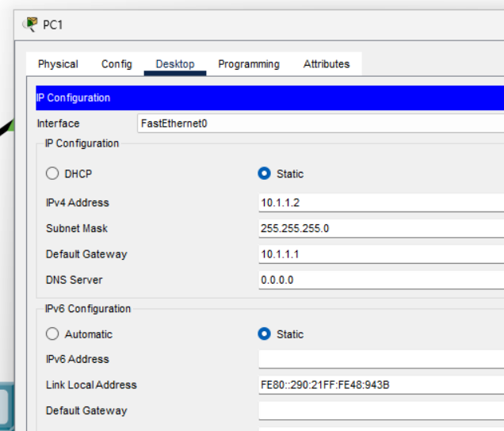Click the Default Gateway field showing 10.1.1.1
This screenshot has height=431, width=504.
(x=380, y=254)
